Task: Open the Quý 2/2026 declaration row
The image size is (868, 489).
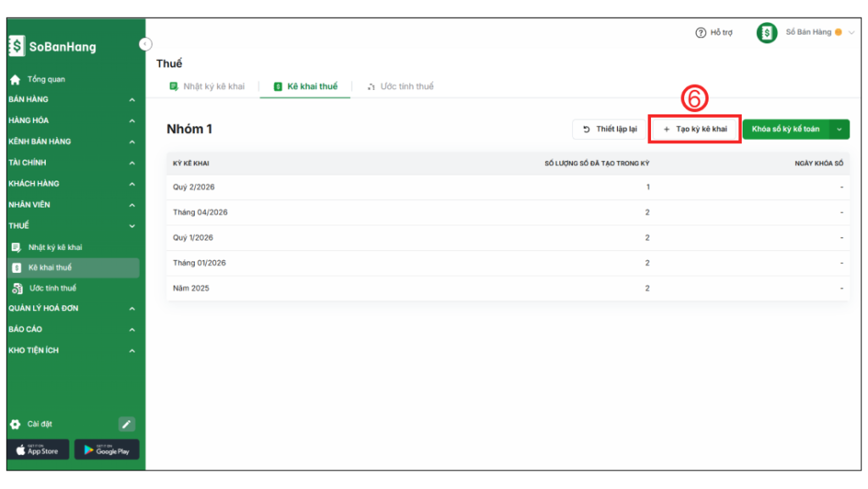Action: coord(193,187)
